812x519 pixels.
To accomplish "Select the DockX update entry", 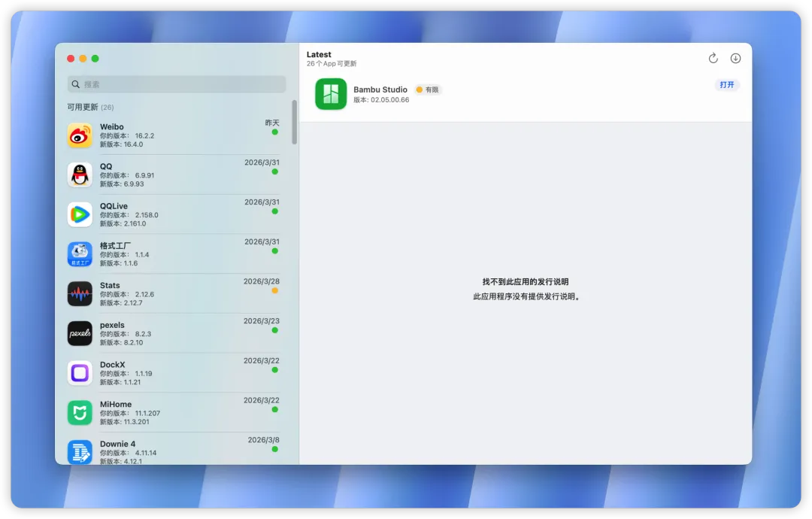I will 174,373.
